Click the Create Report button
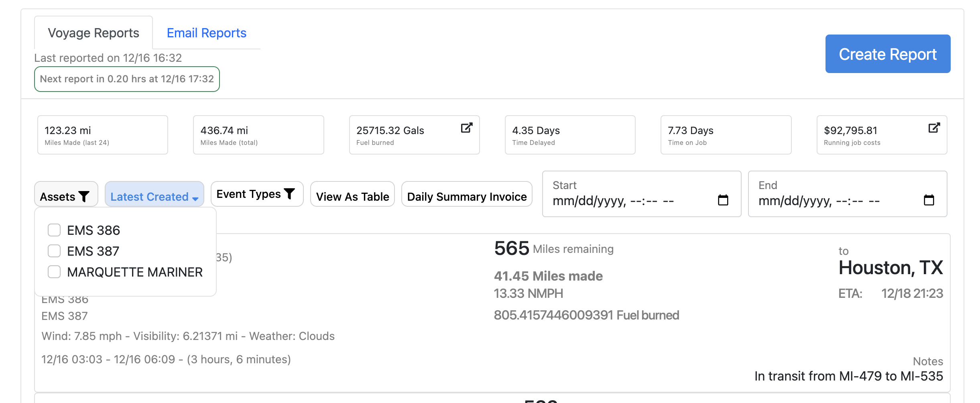Screen dimensions: 980x403 [x=887, y=54]
